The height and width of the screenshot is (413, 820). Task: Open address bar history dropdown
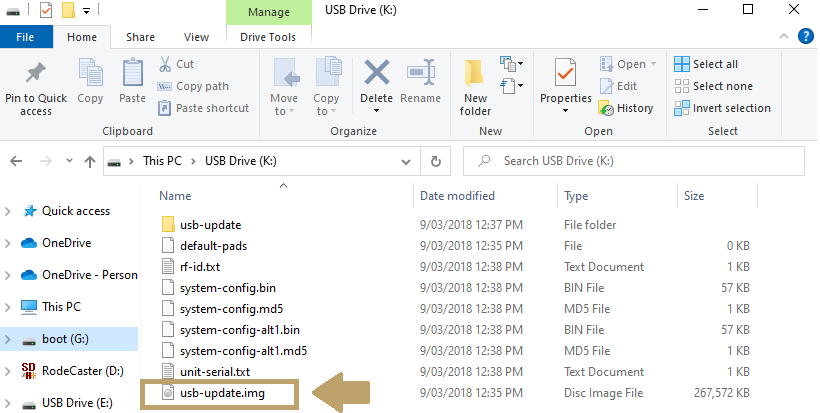point(406,162)
